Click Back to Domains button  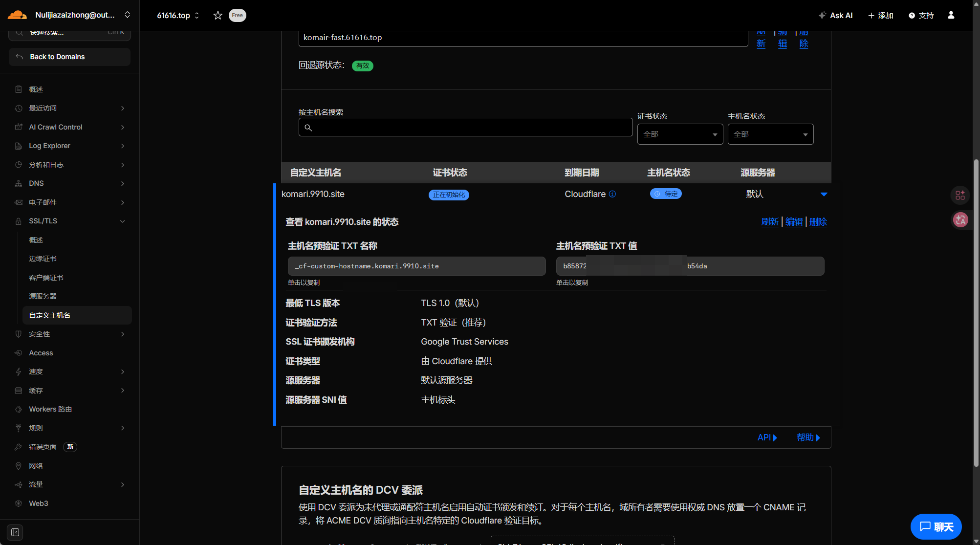coord(69,57)
